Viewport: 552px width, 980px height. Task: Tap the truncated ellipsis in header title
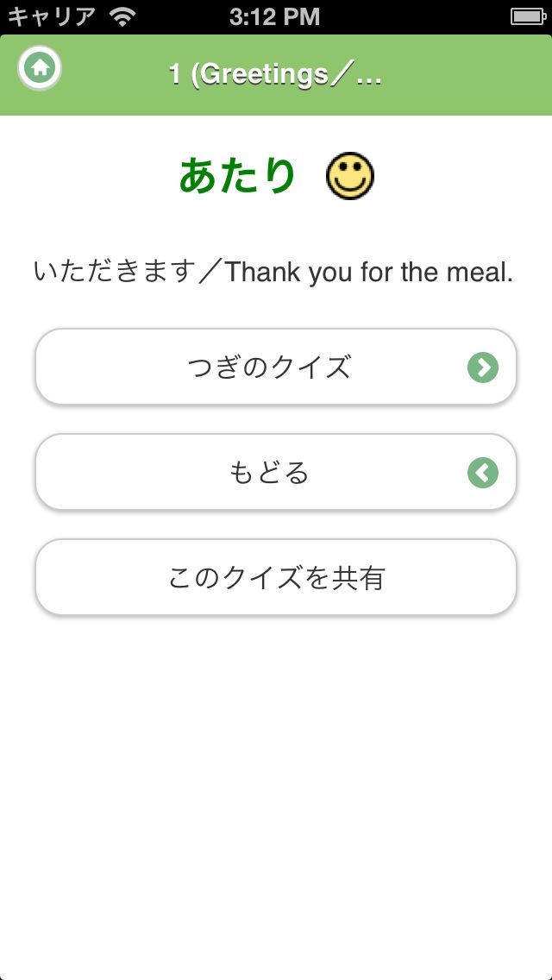click(369, 78)
